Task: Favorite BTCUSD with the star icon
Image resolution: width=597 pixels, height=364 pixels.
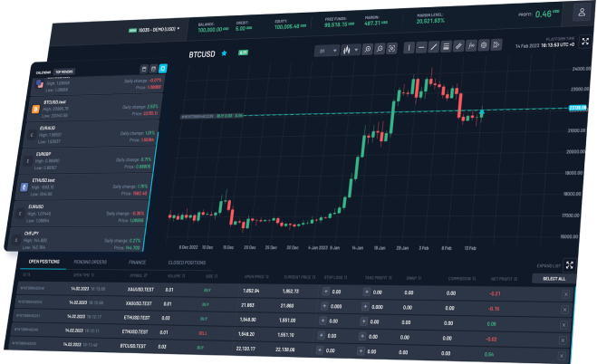Action: [224, 54]
